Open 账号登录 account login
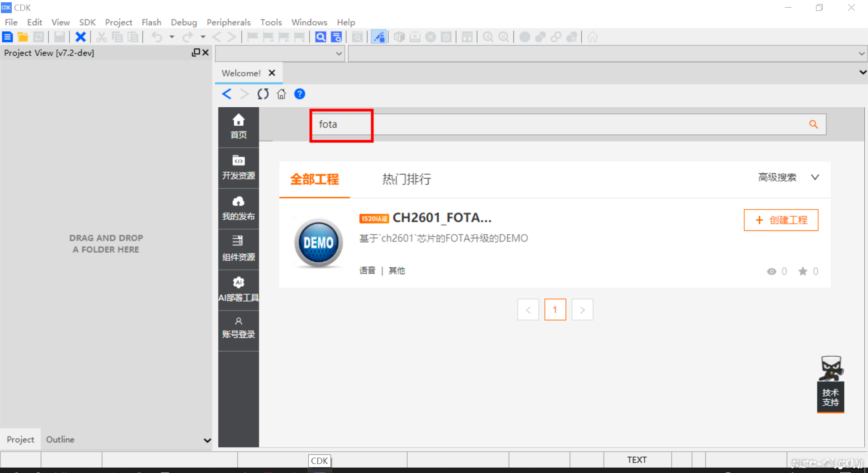This screenshot has height=473, width=868. 238,328
